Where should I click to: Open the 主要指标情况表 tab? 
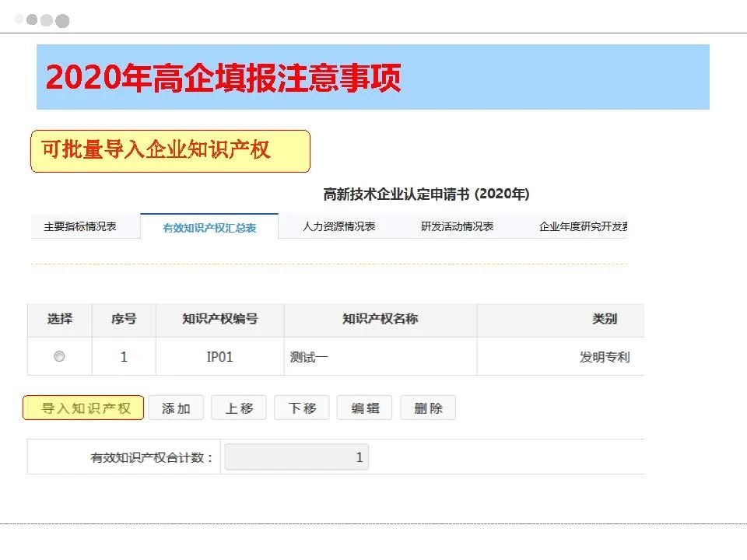tap(80, 226)
